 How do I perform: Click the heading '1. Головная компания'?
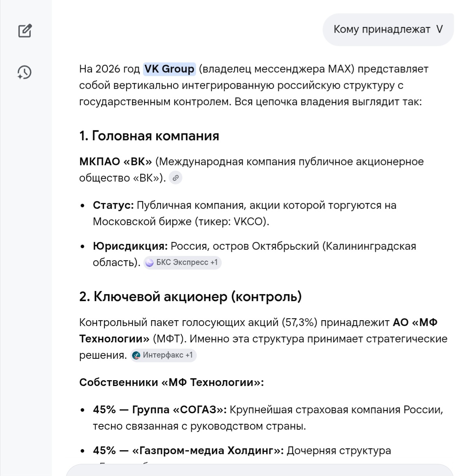coord(149,136)
